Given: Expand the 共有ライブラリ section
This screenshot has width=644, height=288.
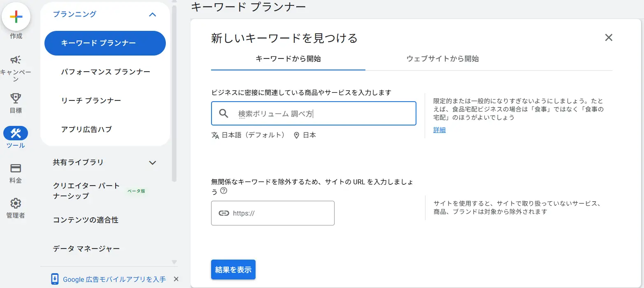Looking at the screenshot, I should point(153,163).
